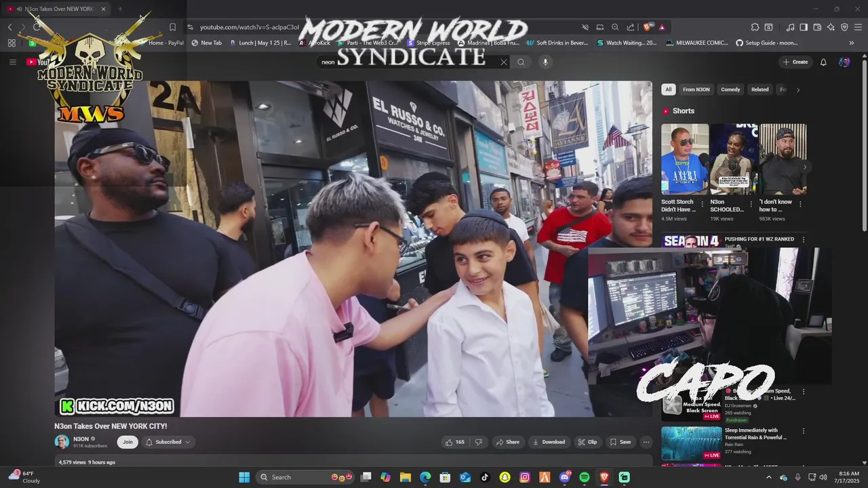Screen dimensions: 868x488
Task: Open the Brave main menu
Action: tap(858, 27)
